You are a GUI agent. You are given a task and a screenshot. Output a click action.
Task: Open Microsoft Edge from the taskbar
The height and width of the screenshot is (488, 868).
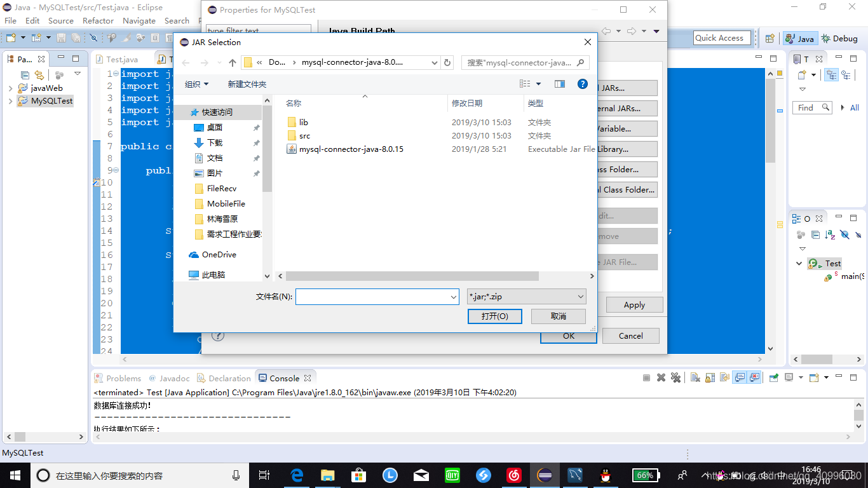click(297, 475)
